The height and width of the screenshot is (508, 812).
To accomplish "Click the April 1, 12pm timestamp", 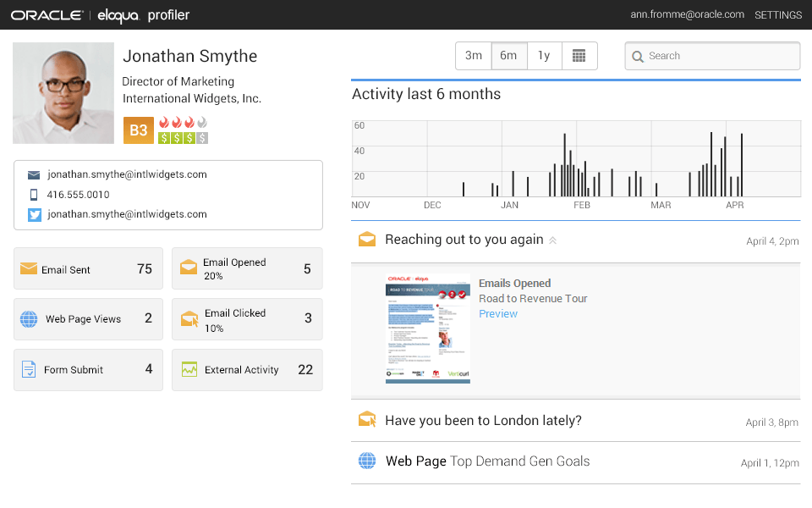I will (770, 463).
